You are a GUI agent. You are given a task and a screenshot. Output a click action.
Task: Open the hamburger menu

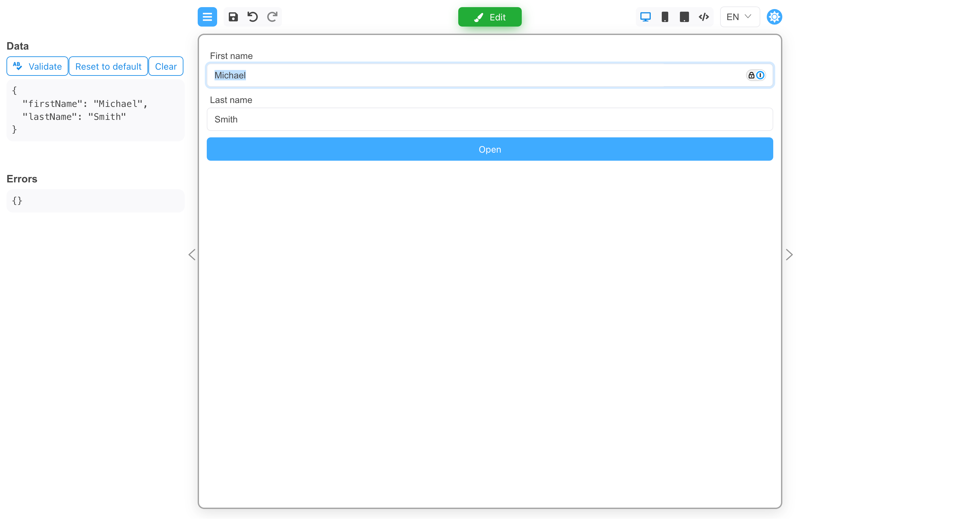(x=207, y=17)
